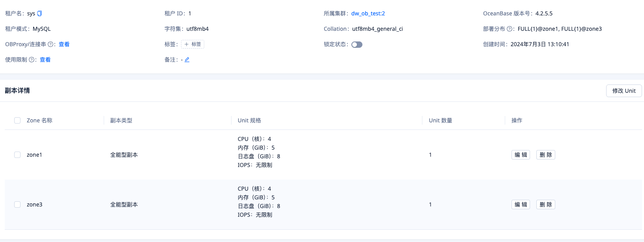Select all zones with header checkbox
This screenshot has height=242, width=644.
17,120
